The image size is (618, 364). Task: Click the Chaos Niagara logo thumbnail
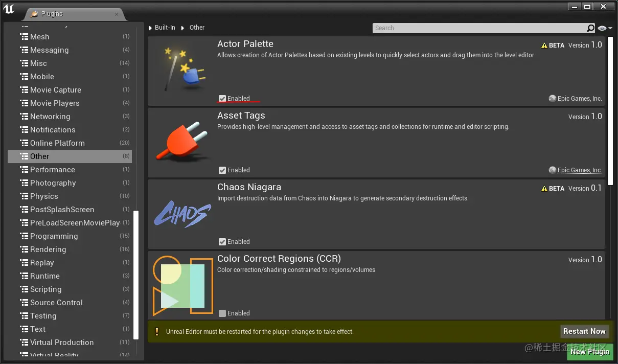tap(182, 214)
